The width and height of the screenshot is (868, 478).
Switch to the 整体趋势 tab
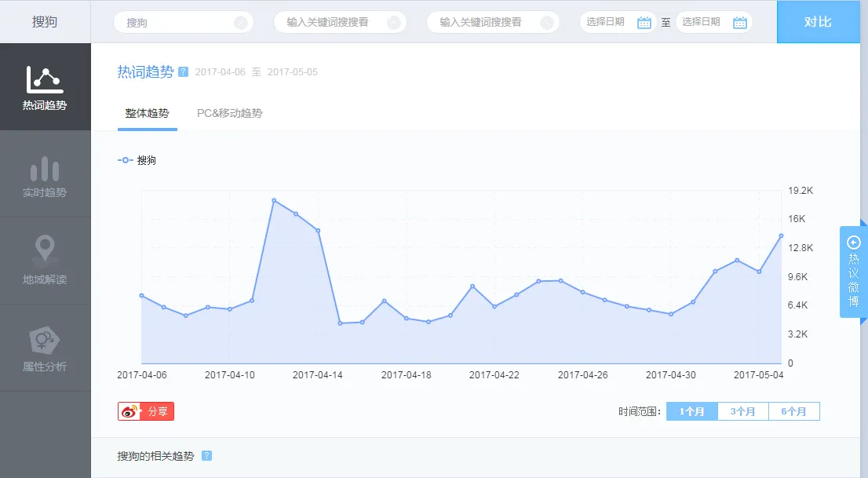point(147,113)
